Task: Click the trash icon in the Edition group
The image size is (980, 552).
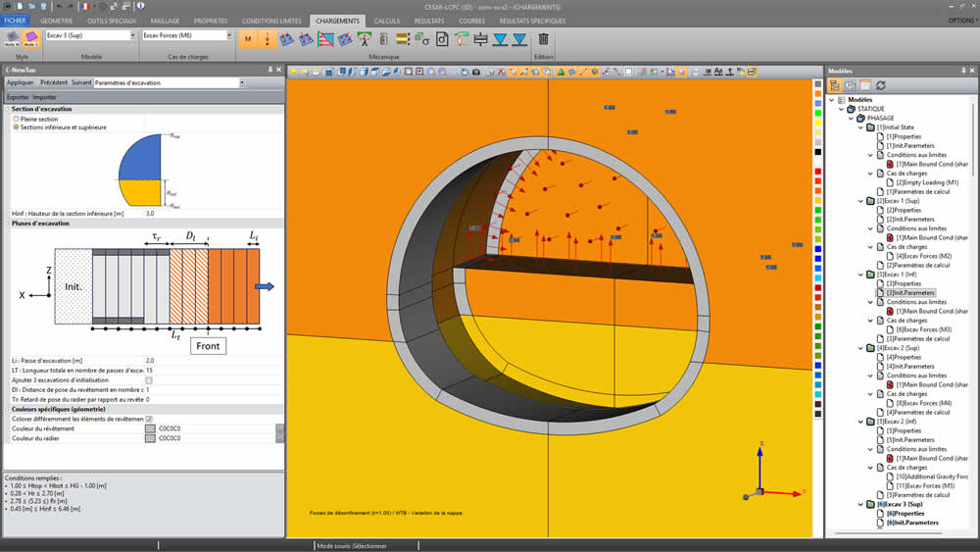Action: click(x=544, y=39)
